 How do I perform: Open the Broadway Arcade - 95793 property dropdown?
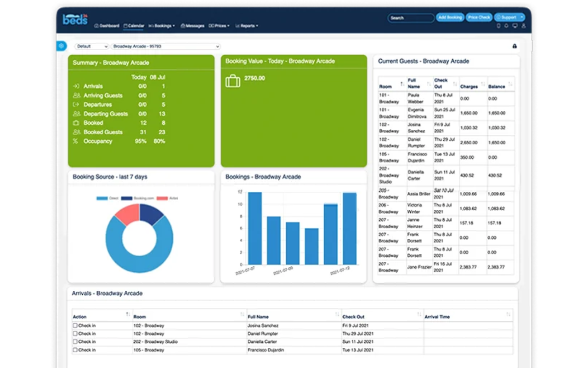click(166, 46)
